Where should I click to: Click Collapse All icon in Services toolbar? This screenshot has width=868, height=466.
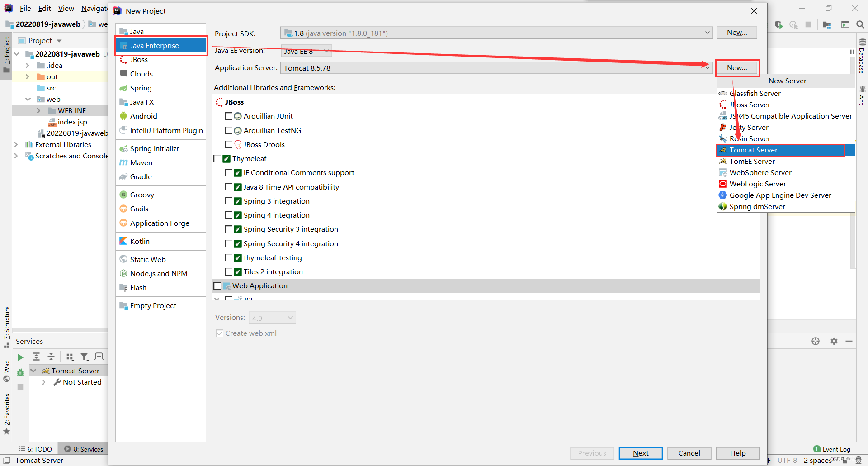51,357
